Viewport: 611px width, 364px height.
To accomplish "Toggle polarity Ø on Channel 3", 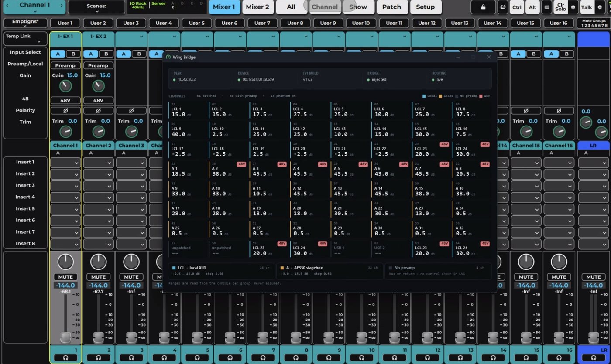I will 131,111.
